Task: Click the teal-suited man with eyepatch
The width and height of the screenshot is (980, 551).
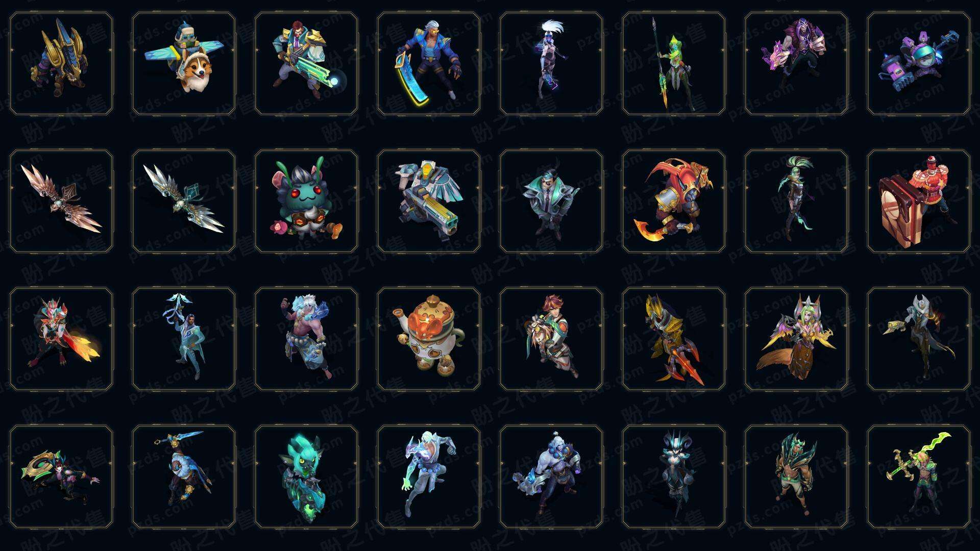Action: 551,202
